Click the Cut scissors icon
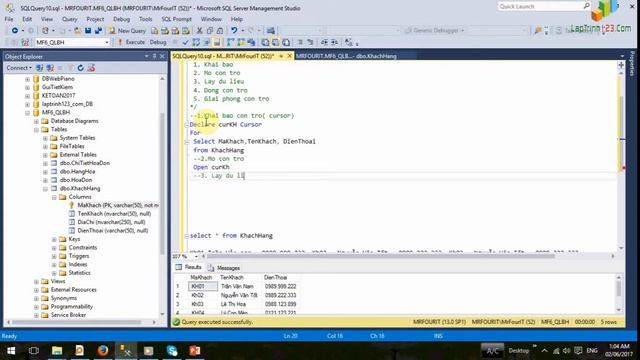The height and width of the screenshot is (360, 640). click(x=200, y=31)
